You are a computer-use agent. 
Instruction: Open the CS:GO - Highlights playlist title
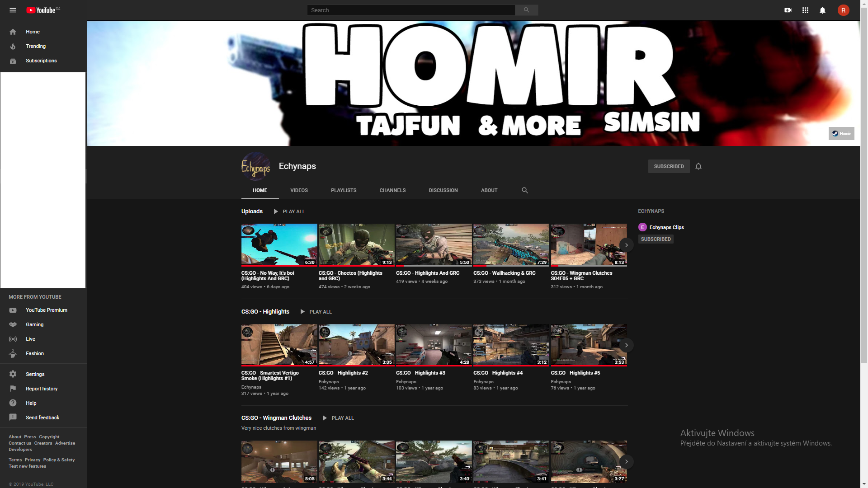tap(265, 312)
